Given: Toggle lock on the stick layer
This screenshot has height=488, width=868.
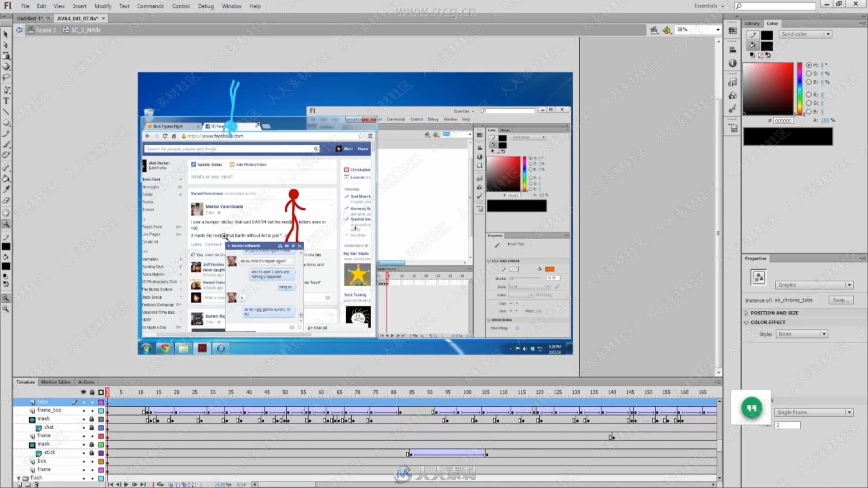Looking at the screenshot, I should coord(92,453).
